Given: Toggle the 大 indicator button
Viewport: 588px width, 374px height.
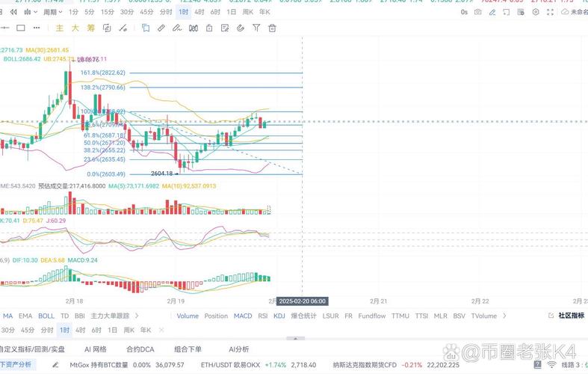Looking at the screenshot, I should tap(75, 28).
